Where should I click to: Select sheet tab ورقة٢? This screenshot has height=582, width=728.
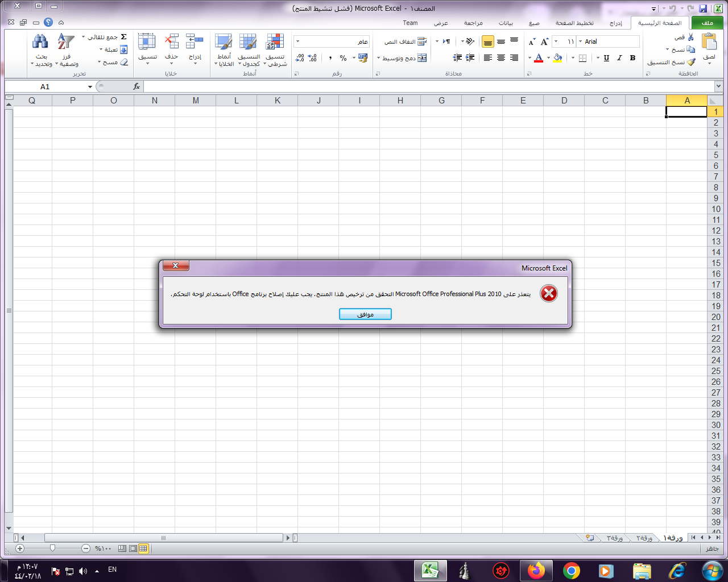click(644, 538)
